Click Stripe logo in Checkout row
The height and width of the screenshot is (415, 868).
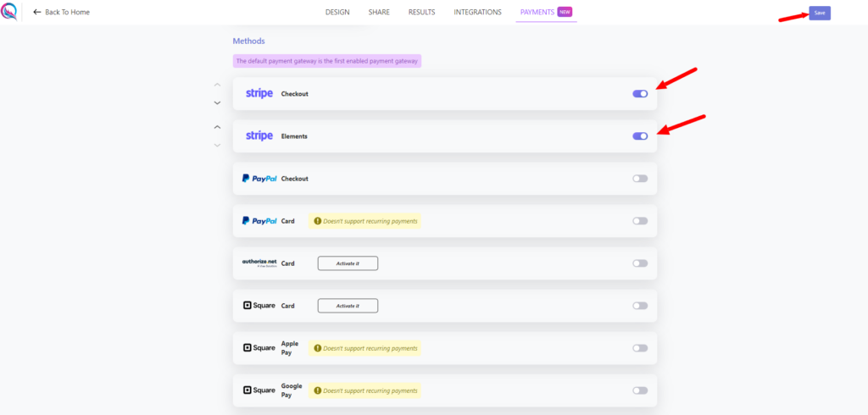259,93
